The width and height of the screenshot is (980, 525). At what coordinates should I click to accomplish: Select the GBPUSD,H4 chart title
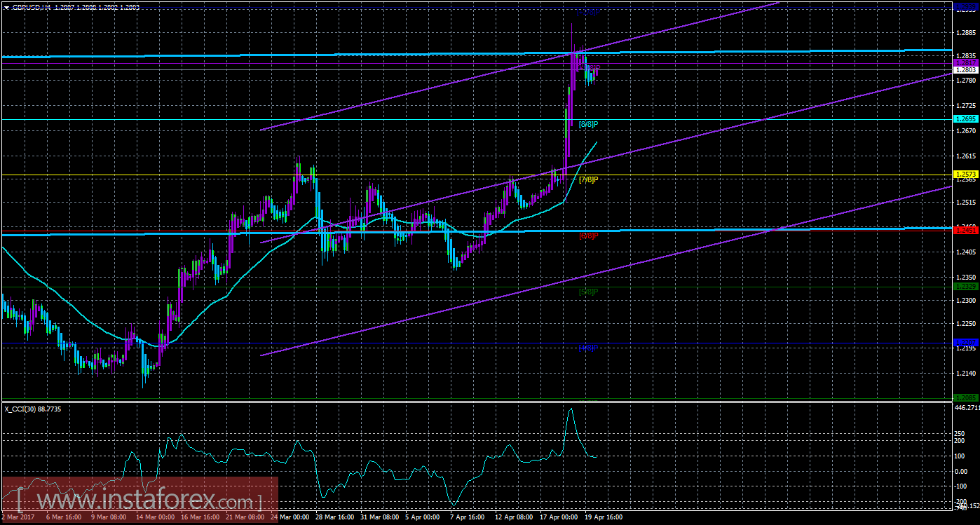32,8
